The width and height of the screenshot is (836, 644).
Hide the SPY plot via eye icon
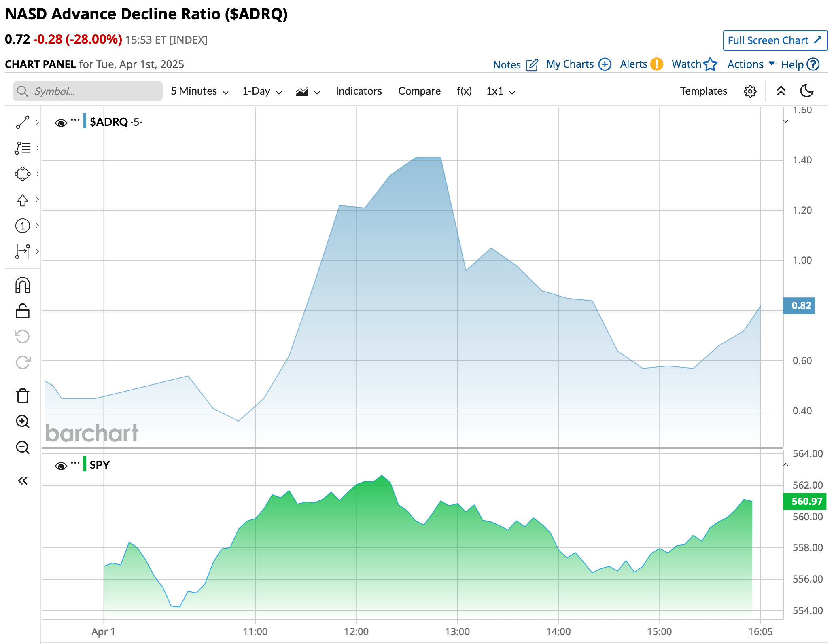pos(61,466)
